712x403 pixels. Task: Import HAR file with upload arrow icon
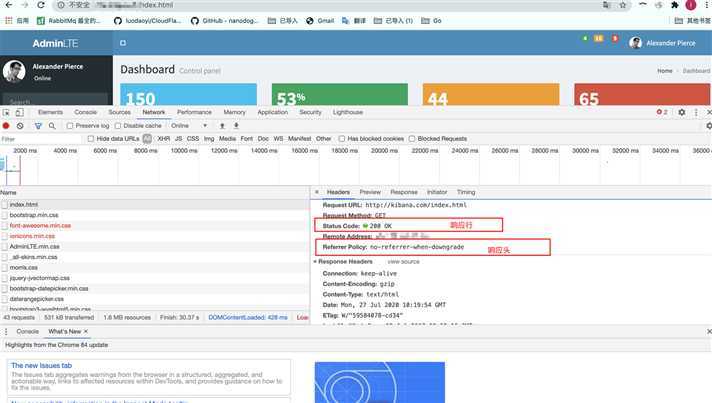tap(222, 126)
